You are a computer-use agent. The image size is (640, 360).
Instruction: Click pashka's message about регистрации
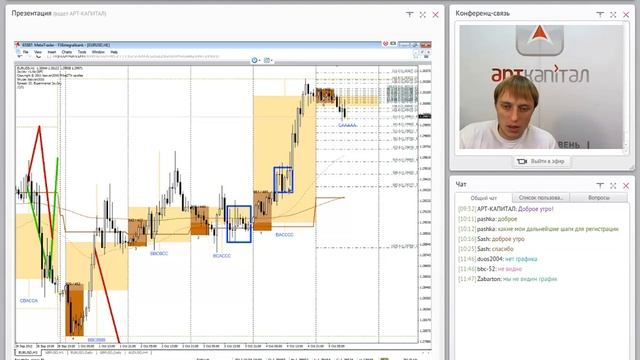[x=538, y=229]
